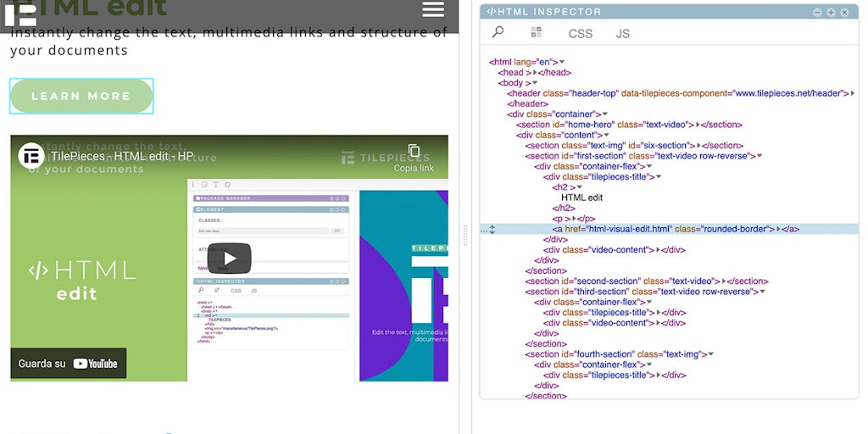Click the TilePieces channel avatar in video
Image resolution: width=868 pixels, height=434 pixels.
[x=31, y=156]
